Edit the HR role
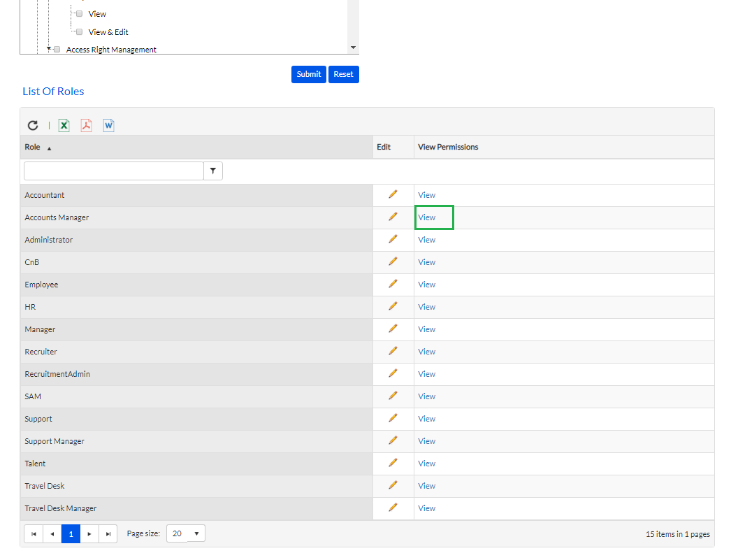Image resolution: width=731 pixels, height=560 pixels. (393, 306)
